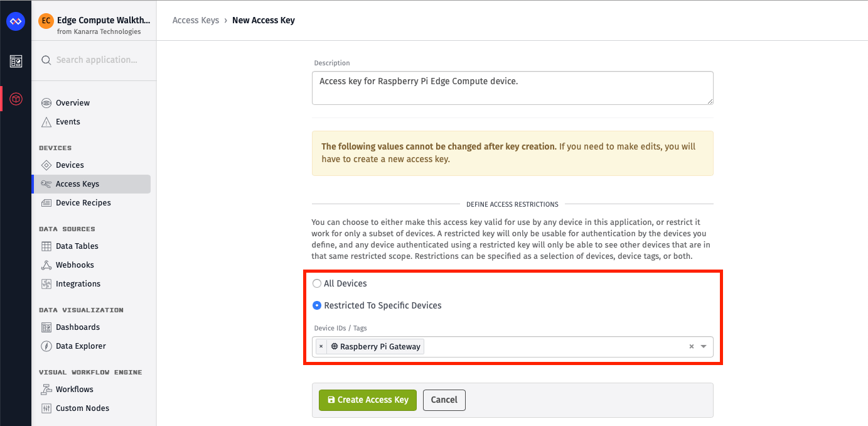Select the All Devices radio option
Image resolution: width=868 pixels, height=426 pixels.
pos(317,284)
